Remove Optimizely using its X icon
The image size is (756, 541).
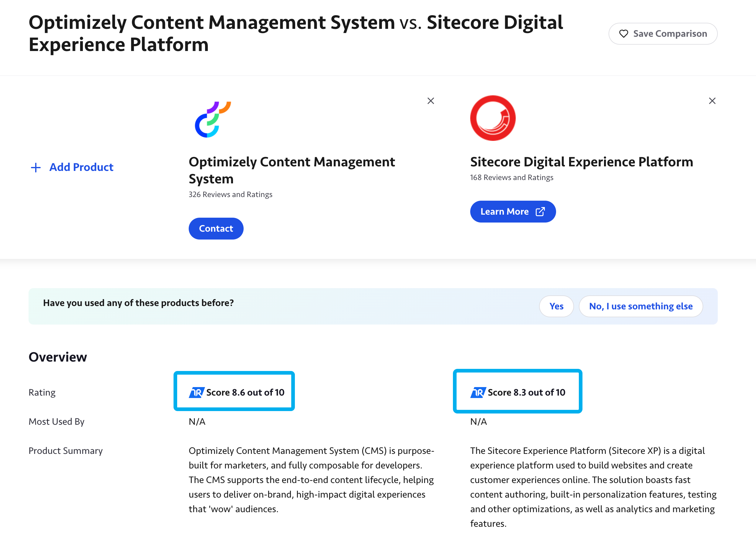pos(430,100)
